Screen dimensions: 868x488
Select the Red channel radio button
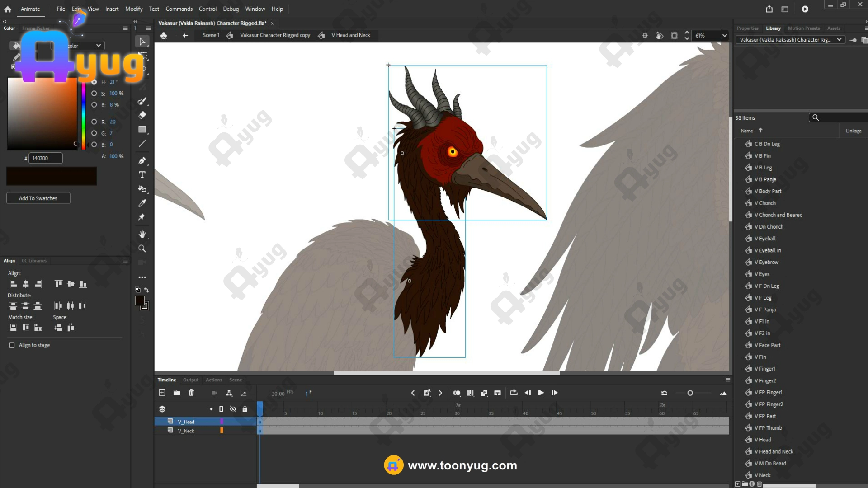click(94, 122)
